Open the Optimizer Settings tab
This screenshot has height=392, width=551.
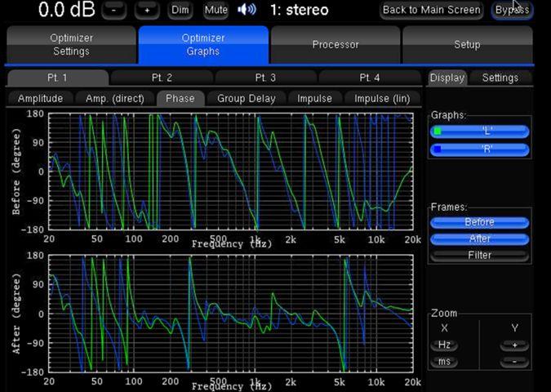pyautogui.click(x=71, y=45)
